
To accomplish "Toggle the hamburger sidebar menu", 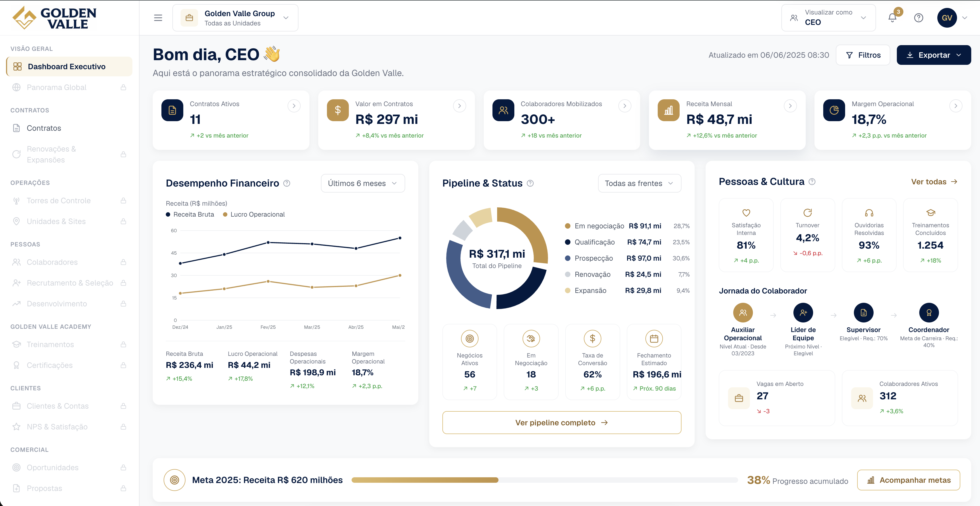I will 158,18.
